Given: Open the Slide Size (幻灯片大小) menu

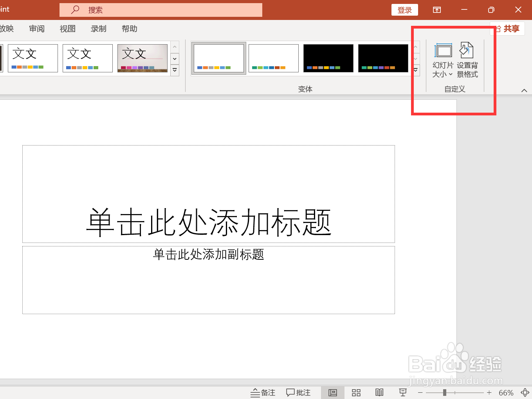Looking at the screenshot, I should pyautogui.click(x=443, y=60).
